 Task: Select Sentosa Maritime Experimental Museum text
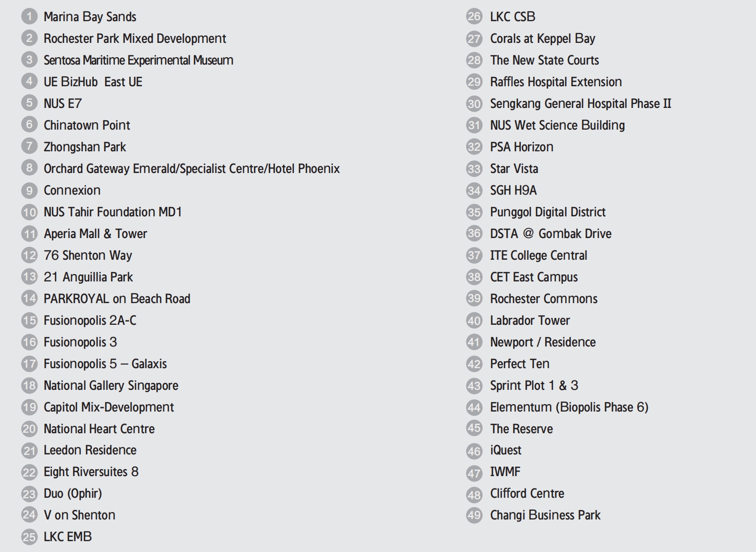click(x=138, y=60)
